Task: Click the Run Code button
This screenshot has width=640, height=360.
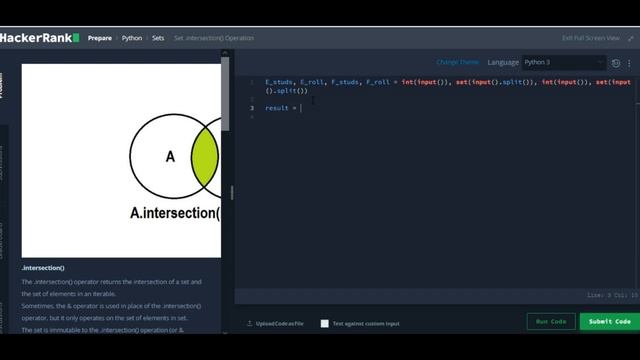Action: pos(551,322)
